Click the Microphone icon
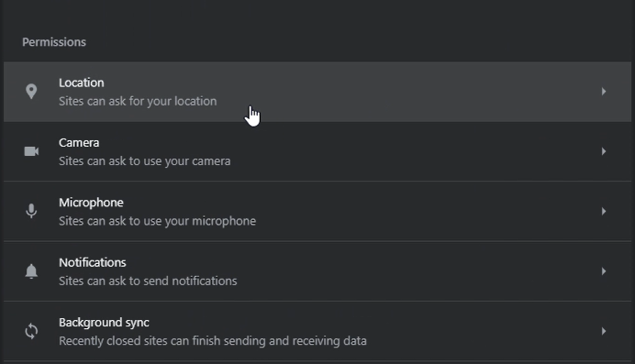The width and height of the screenshot is (635, 364). [x=31, y=211]
